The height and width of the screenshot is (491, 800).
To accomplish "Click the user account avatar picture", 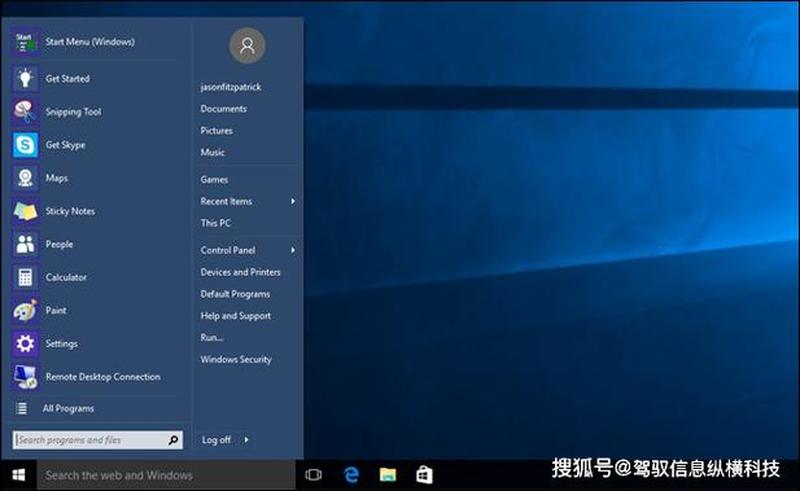I will click(x=247, y=45).
